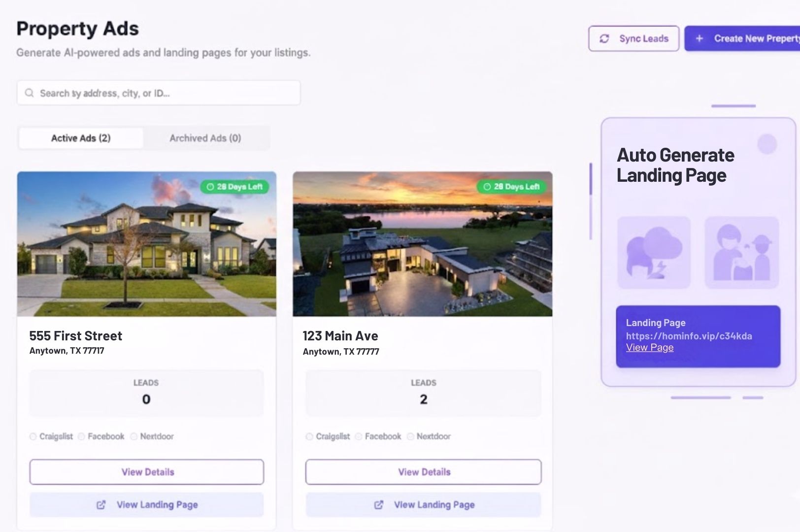800x532 pixels.
Task: Click the cloud illustration tile in Auto Generate panel
Action: coord(654,252)
